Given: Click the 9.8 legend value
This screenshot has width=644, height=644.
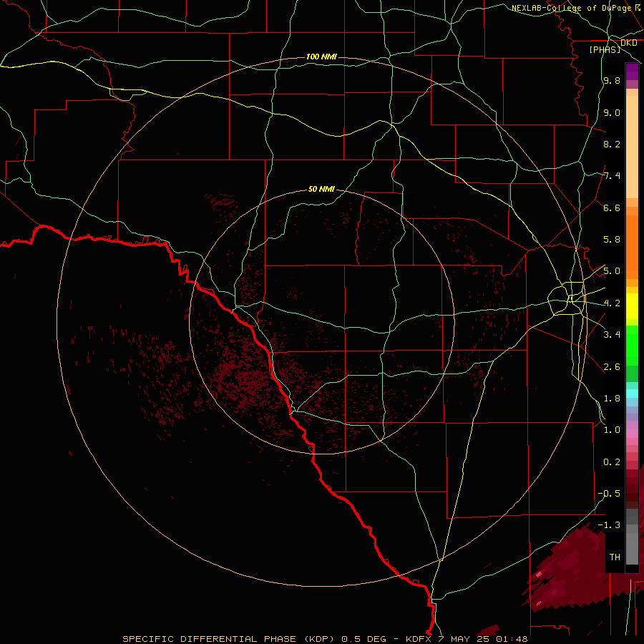Looking at the screenshot, I should click(612, 80).
